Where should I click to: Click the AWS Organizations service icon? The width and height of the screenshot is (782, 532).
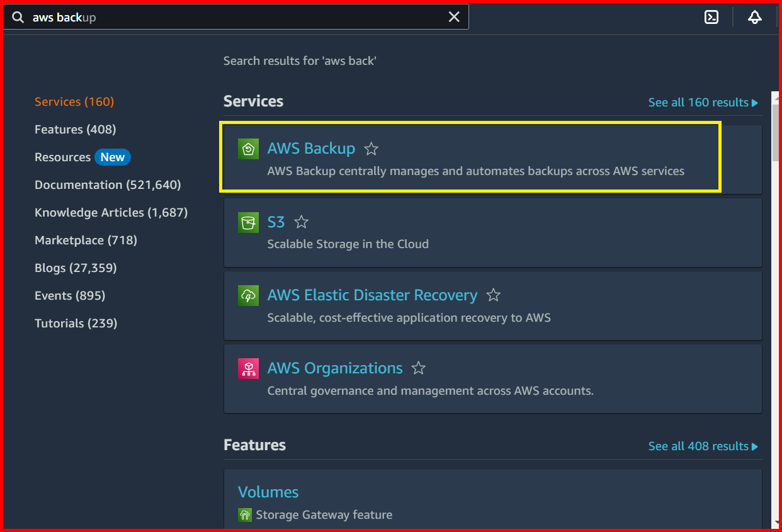tap(248, 368)
